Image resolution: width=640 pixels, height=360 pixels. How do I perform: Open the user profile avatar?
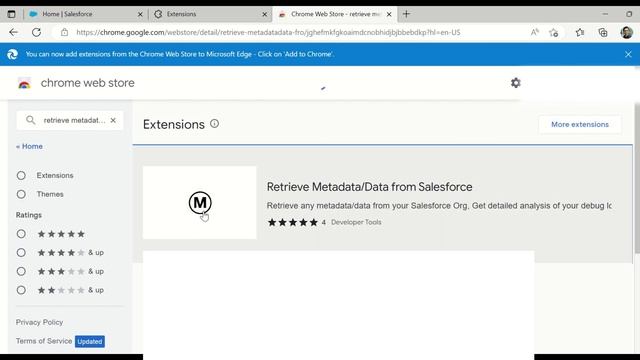click(x=627, y=32)
